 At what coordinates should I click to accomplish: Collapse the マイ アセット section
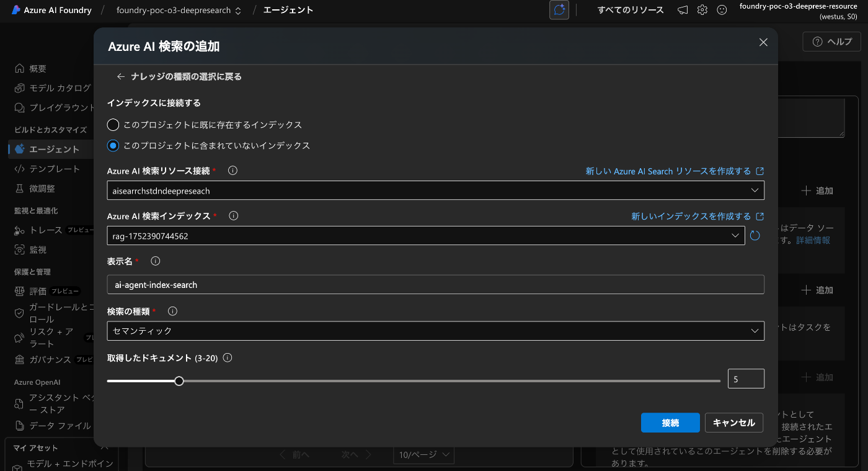(x=104, y=447)
